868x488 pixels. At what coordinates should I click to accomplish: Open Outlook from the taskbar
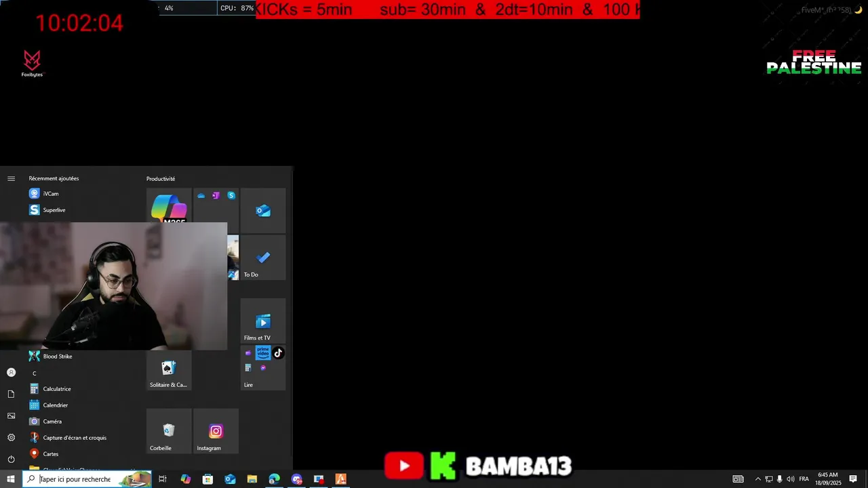pos(230,479)
